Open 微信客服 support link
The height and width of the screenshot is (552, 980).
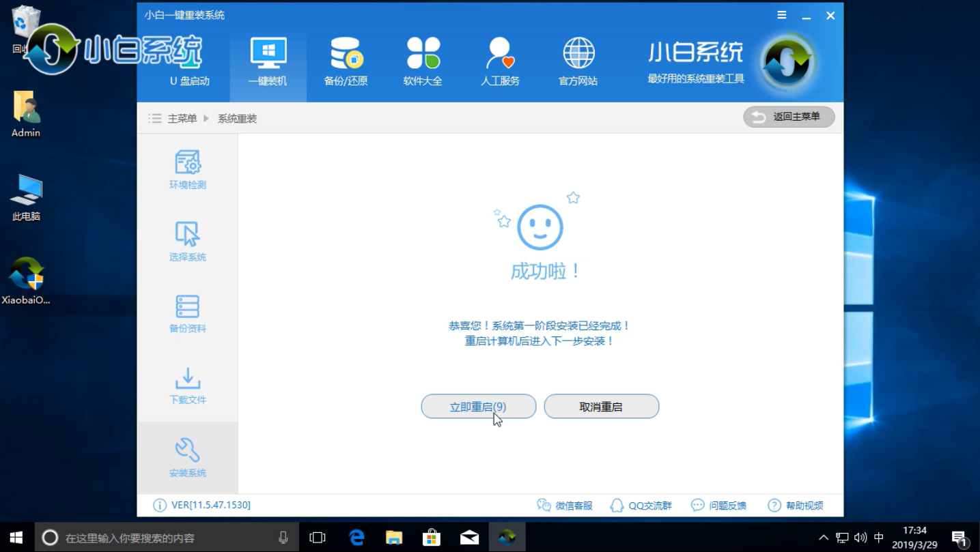565,506
